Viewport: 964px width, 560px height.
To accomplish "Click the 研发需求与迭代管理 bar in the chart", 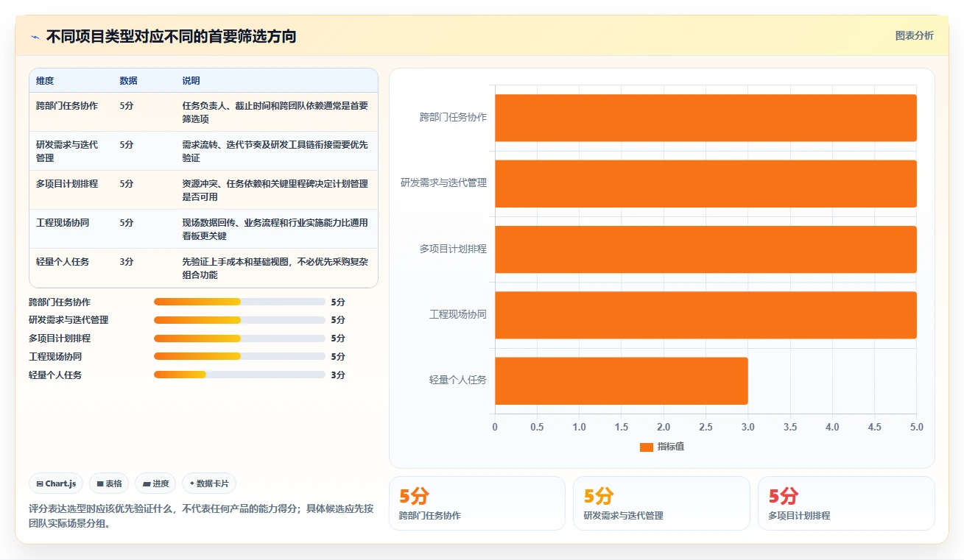I will coord(706,183).
